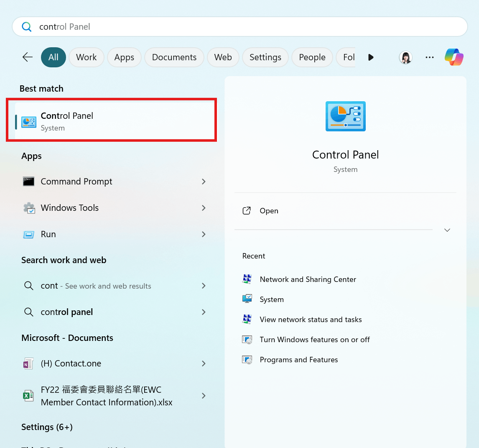Open Network and Sharing Center recent item

(x=308, y=279)
